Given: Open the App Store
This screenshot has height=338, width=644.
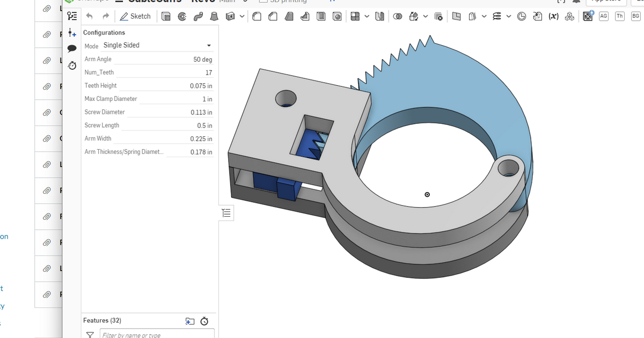Looking at the screenshot, I should point(606,2).
